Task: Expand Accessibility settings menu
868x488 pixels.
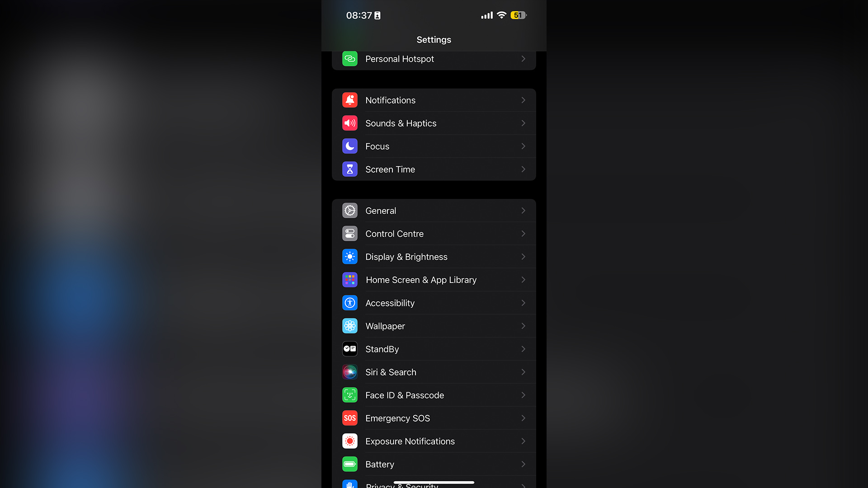Action: point(434,303)
